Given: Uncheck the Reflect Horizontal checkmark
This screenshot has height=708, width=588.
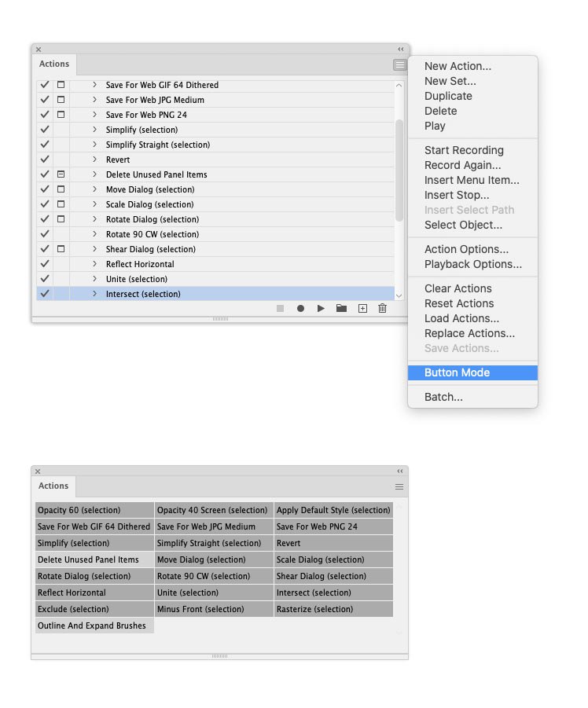Looking at the screenshot, I should click(x=45, y=264).
